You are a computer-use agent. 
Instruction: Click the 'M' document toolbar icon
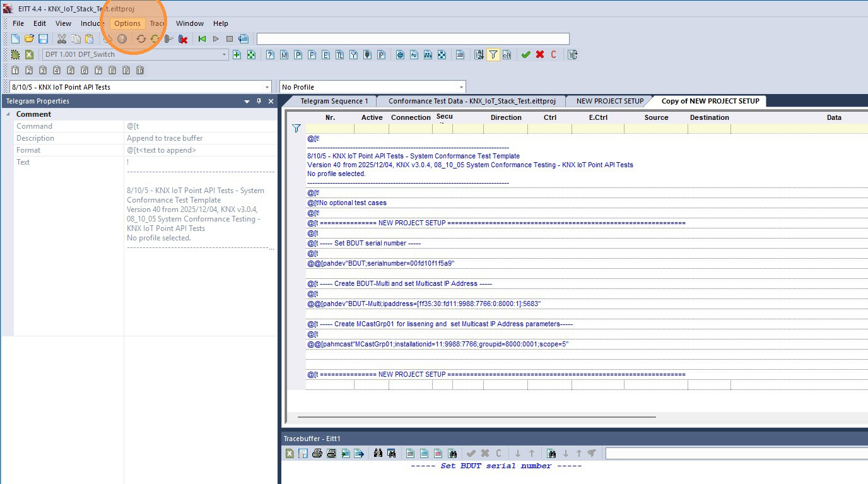284,55
